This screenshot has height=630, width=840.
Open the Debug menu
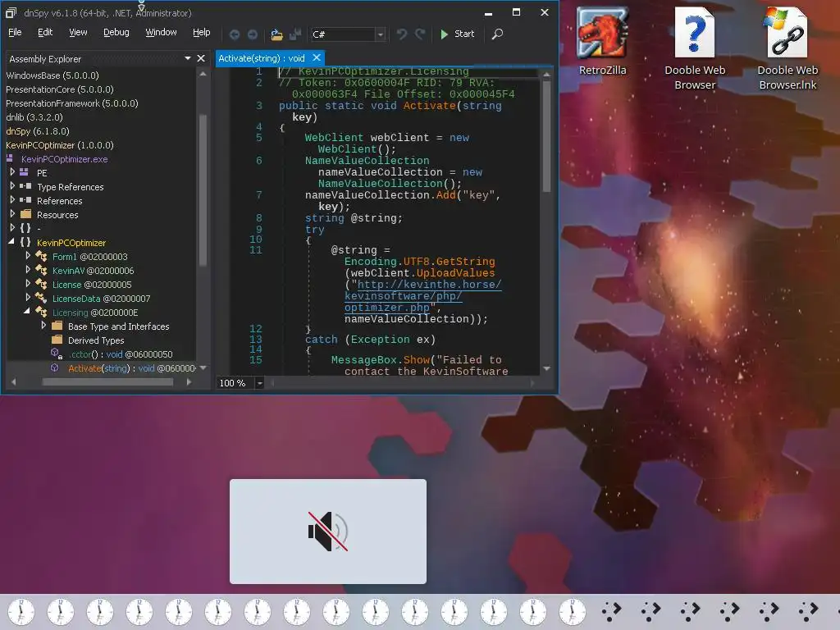click(x=116, y=32)
